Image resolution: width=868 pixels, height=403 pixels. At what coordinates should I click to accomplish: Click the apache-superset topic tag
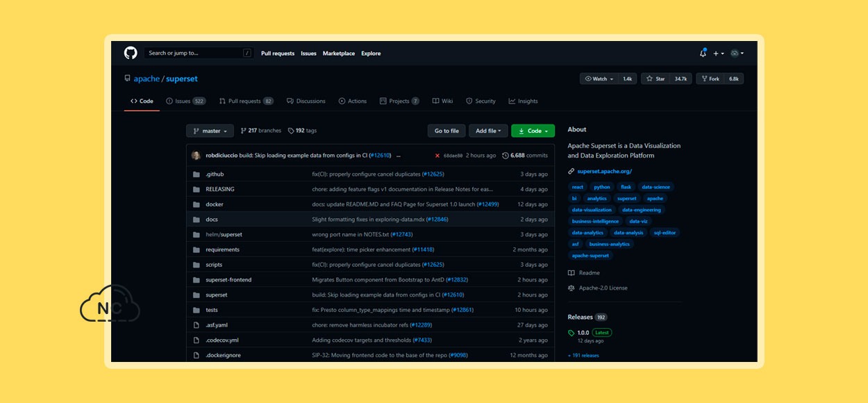(x=590, y=256)
